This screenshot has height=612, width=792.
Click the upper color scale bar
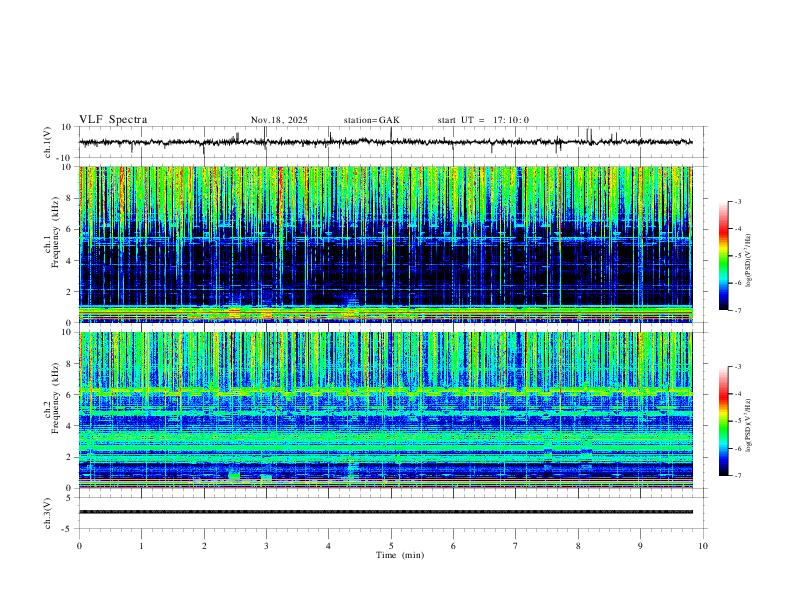723,256
